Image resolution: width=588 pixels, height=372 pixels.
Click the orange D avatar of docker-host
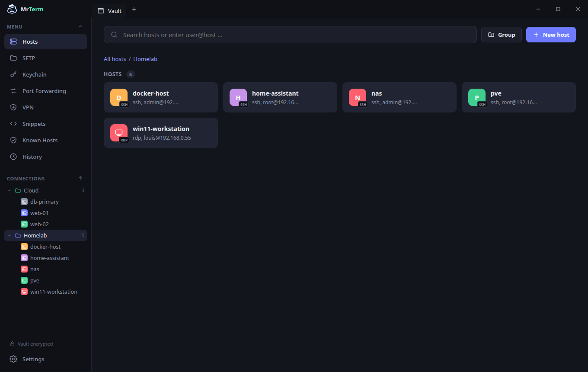click(119, 97)
